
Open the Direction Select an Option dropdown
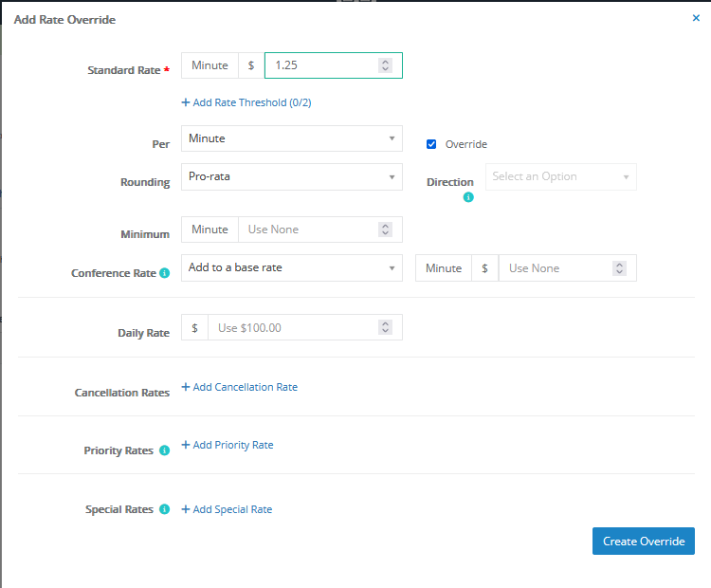(x=560, y=176)
